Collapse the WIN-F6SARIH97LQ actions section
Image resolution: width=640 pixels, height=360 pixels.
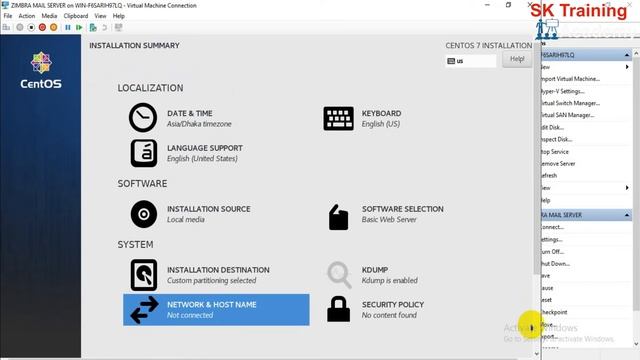pyautogui.click(x=627, y=55)
